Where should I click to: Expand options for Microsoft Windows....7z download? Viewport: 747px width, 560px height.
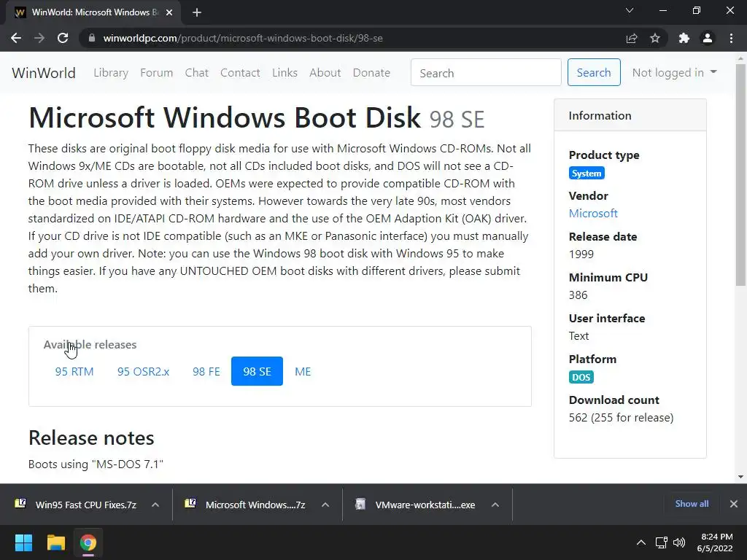[x=325, y=505]
